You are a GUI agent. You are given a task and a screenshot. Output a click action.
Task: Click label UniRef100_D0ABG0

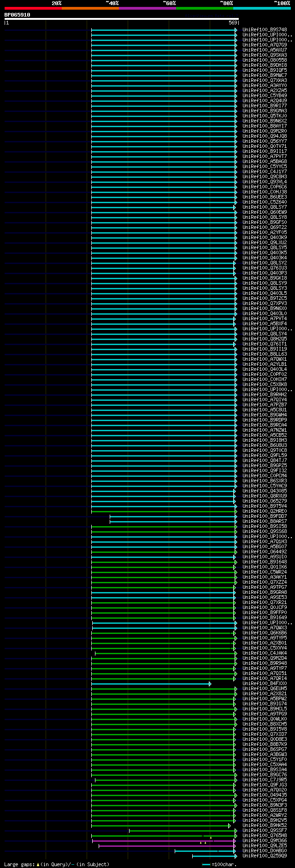tap(265, 851)
